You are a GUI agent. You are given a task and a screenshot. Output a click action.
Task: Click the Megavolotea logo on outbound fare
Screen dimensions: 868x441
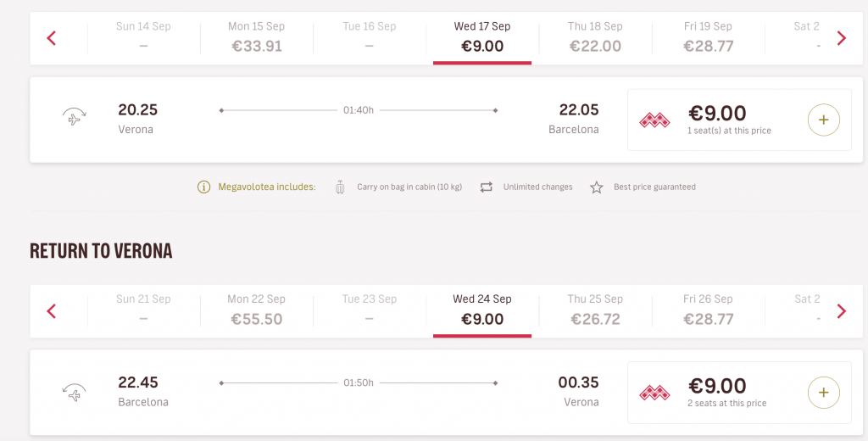[x=654, y=120]
